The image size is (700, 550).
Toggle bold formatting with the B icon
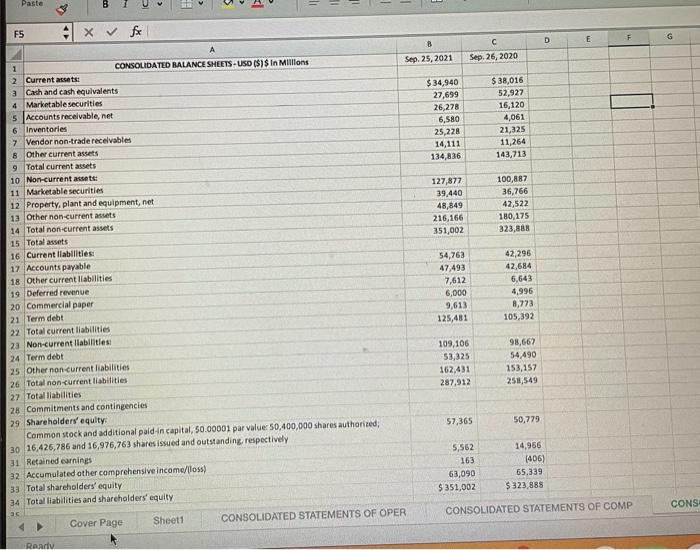tap(105, 4)
